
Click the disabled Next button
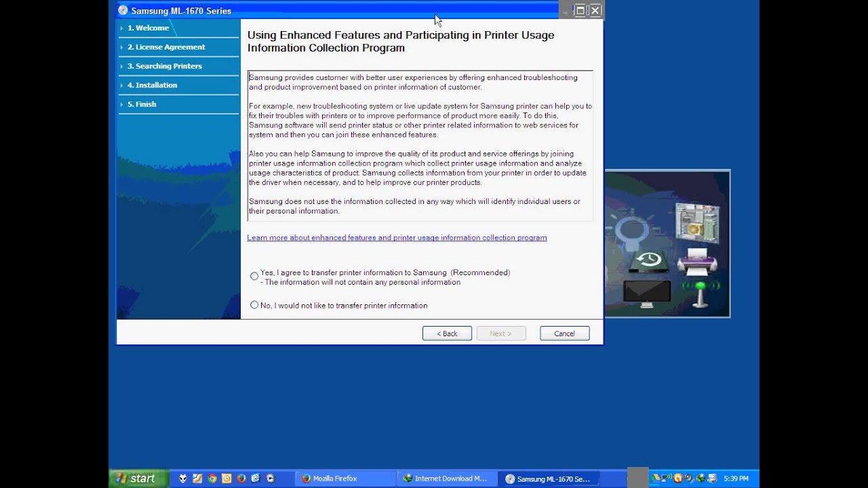click(x=500, y=333)
